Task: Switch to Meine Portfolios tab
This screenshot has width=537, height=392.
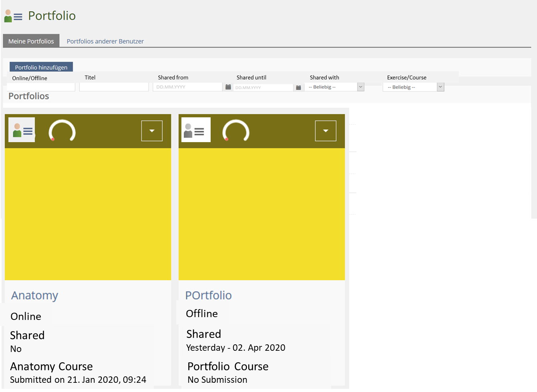Action: [31, 41]
